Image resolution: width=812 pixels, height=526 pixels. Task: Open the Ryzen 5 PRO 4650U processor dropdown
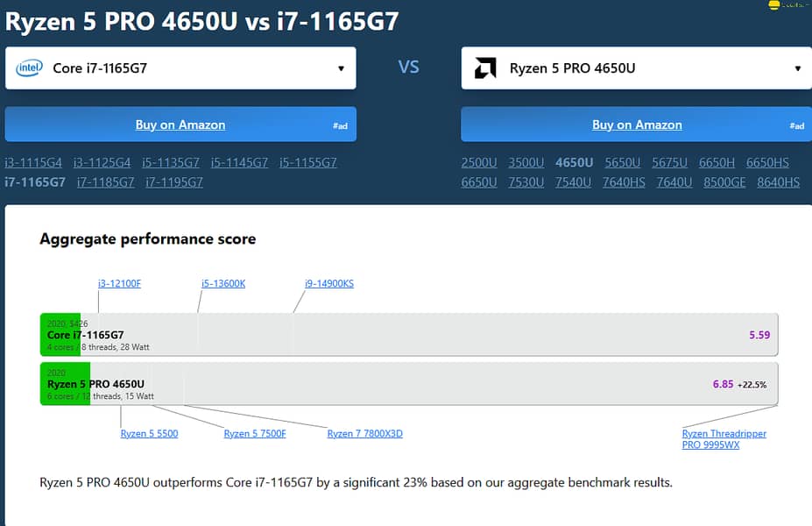(x=637, y=68)
